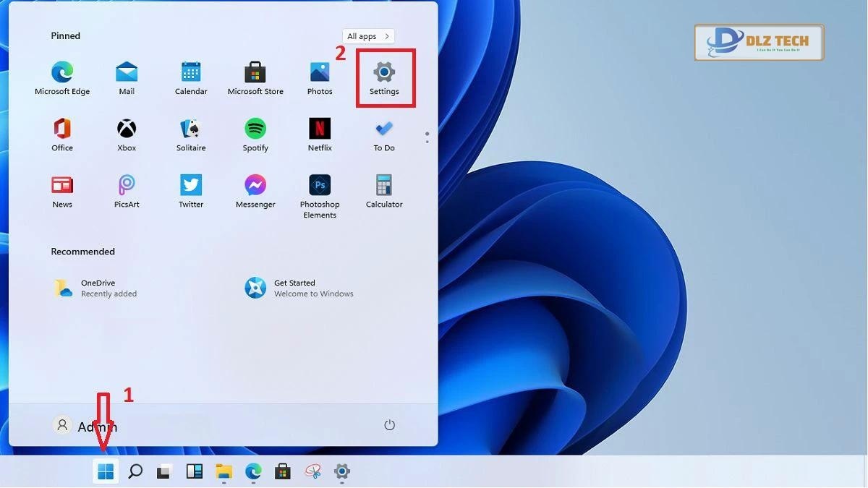Viewport: 868px width, 488px height.
Task: Open Task View on the taskbar
Action: tap(164, 471)
